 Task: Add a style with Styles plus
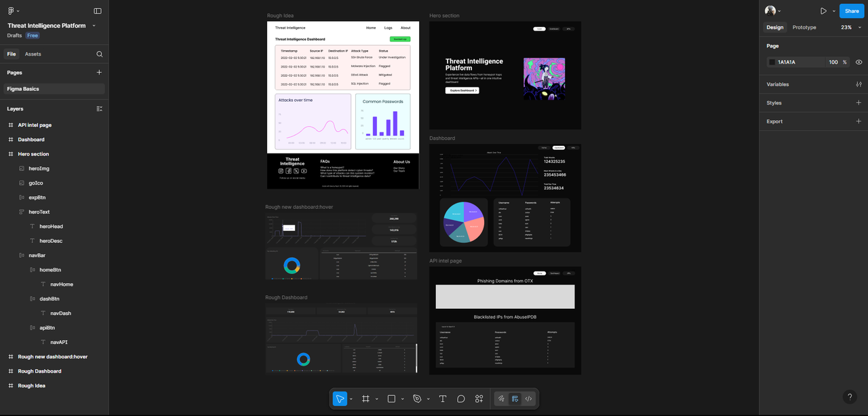click(x=859, y=103)
